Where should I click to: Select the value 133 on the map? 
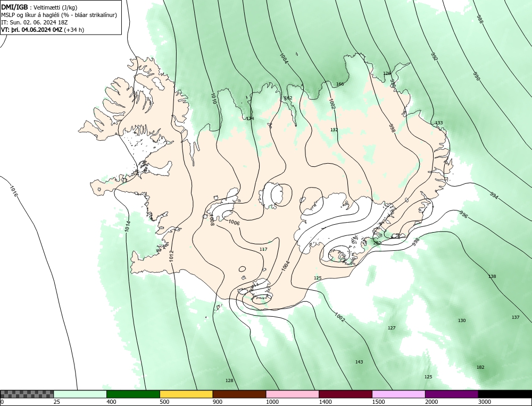coord(439,123)
